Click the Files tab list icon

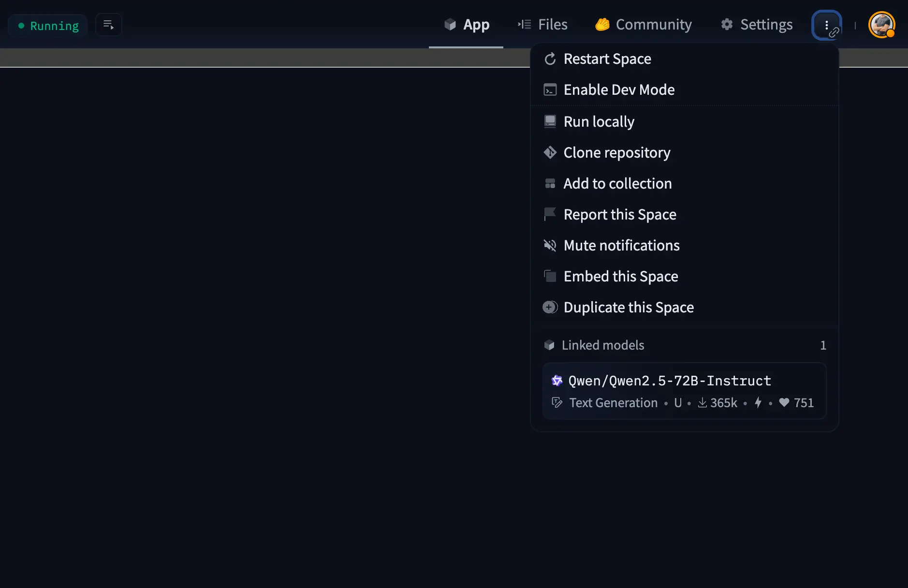coord(525,24)
